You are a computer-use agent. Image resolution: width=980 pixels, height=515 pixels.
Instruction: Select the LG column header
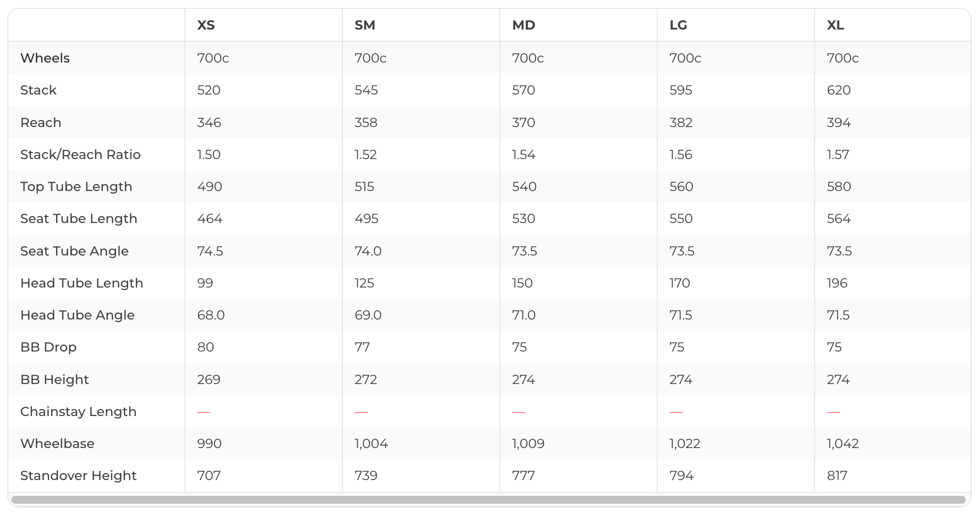pyautogui.click(x=678, y=25)
